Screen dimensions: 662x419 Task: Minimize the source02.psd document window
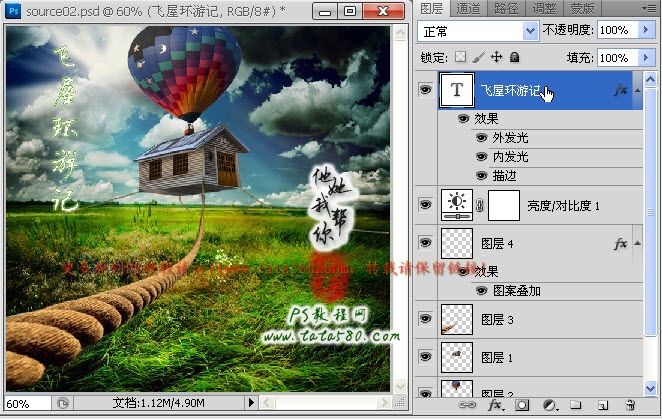326,11
